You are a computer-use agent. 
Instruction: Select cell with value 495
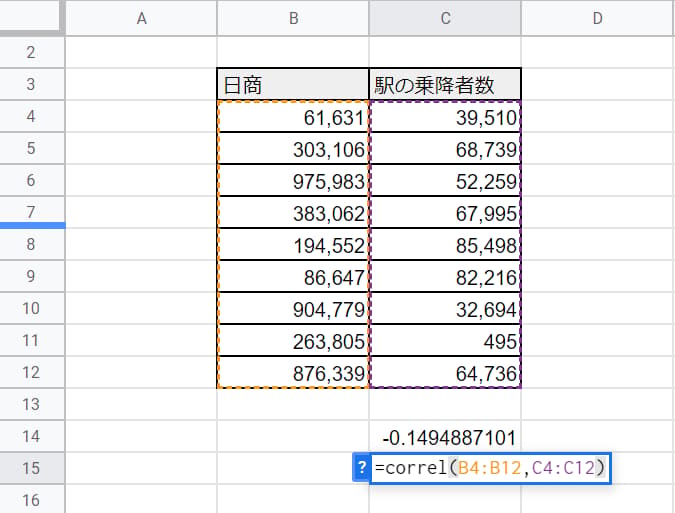tap(445, 340)
